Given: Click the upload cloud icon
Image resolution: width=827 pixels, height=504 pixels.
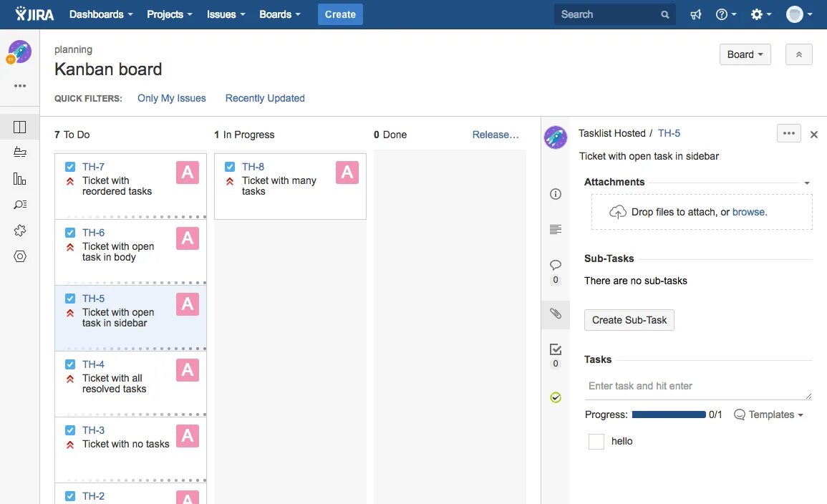Looking at the screenshot, I should pyautogui.click(x=618, y=212).
